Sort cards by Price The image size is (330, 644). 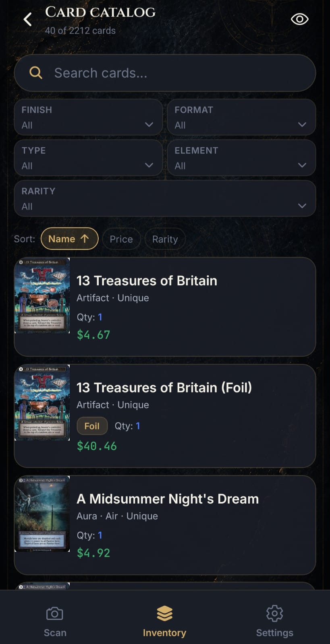(x=121, y=239)
